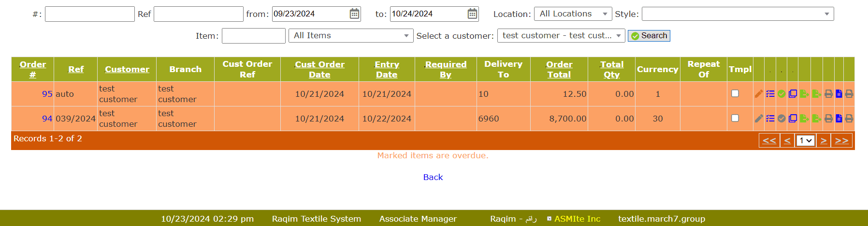Click the Back link
This screenshot has height=226, width=868.
tap(433, 177)
